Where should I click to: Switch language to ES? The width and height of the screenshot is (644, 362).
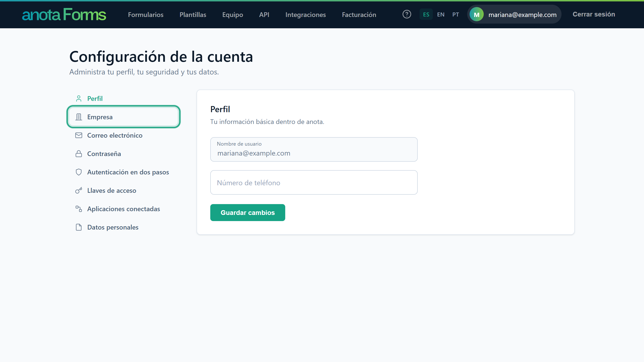pyautogui.click(x=426, y=15)
